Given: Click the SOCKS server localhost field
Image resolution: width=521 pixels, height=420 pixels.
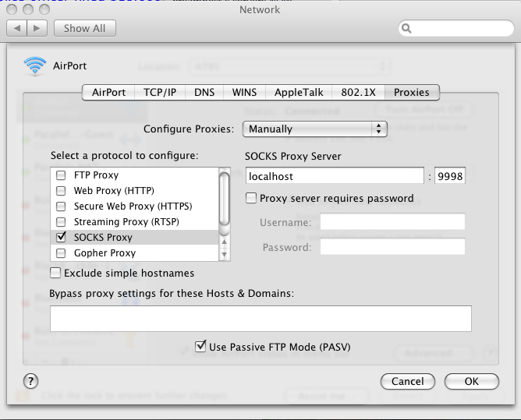Looking at the screenshot, I should tap(335, 175).
